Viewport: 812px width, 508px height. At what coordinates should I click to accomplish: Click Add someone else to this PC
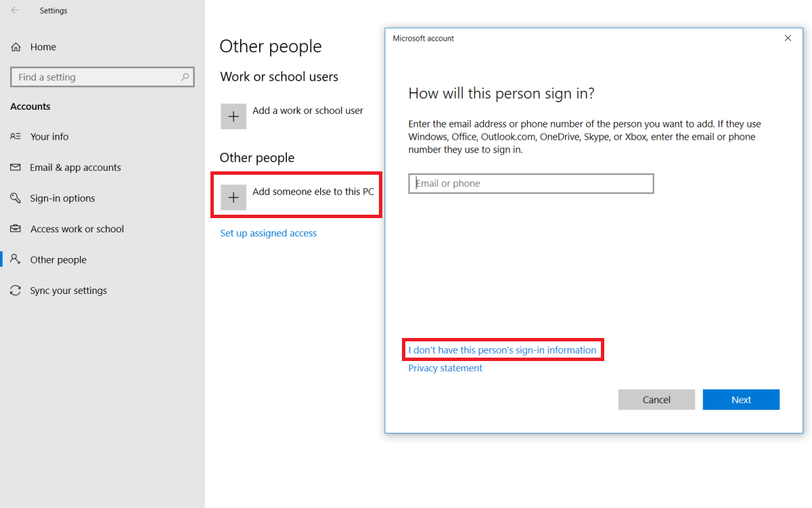[x=296, y=197]
